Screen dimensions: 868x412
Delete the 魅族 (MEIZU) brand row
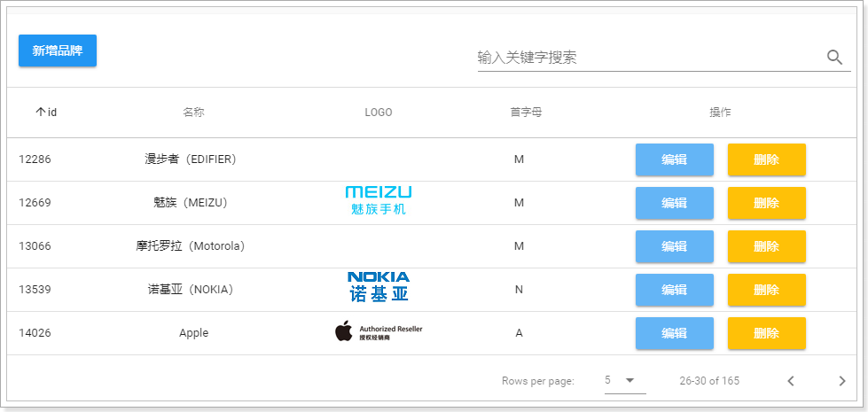(x=766, y=203)
